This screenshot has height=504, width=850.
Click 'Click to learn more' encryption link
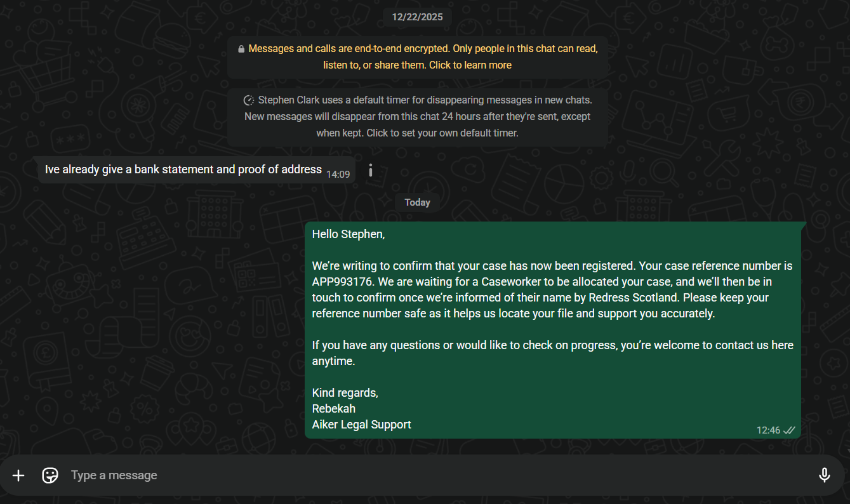coord(470,65)
